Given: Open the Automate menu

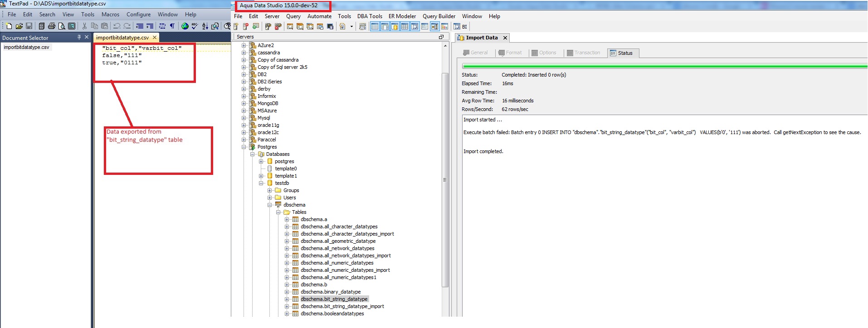Looking at the screenshot, I should coord(319,16).
